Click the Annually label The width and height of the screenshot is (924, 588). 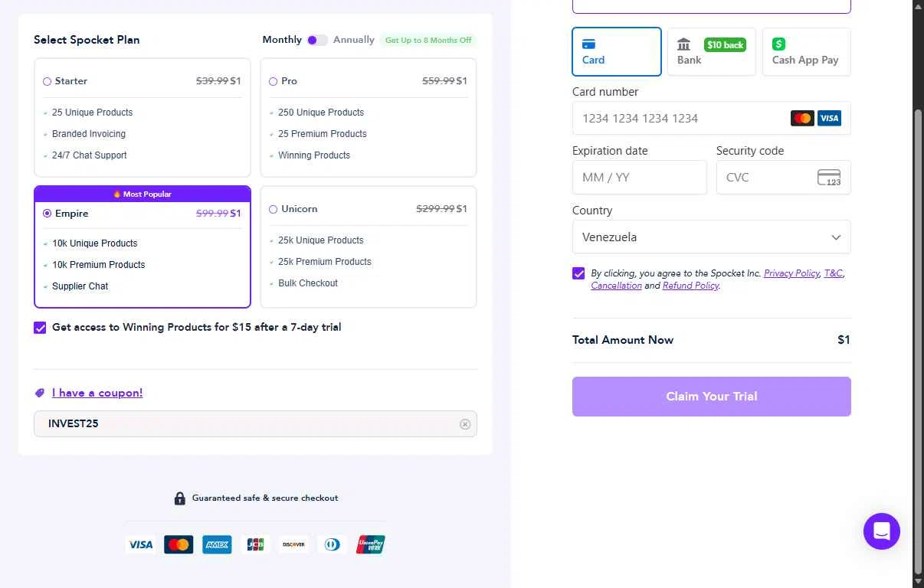(x=354, y=40)
